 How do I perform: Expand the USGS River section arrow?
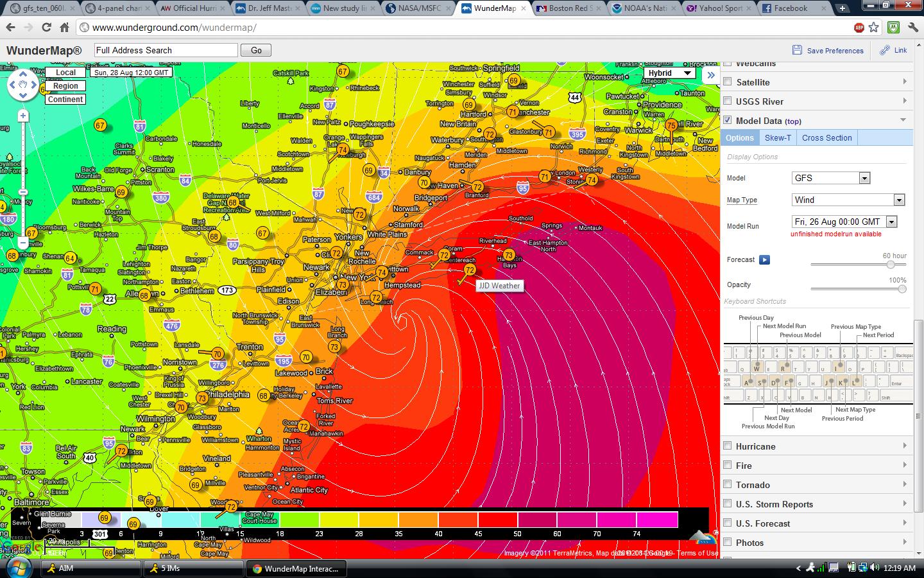coord(905,101)
